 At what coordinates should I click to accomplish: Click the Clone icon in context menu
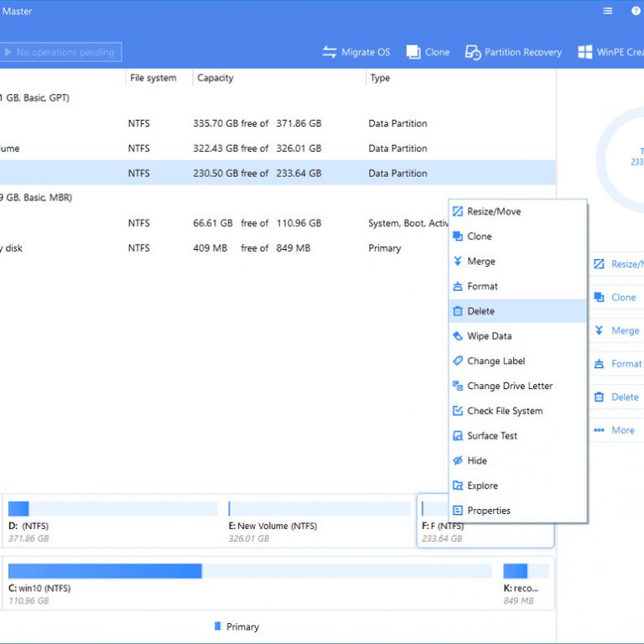(458, 236)
